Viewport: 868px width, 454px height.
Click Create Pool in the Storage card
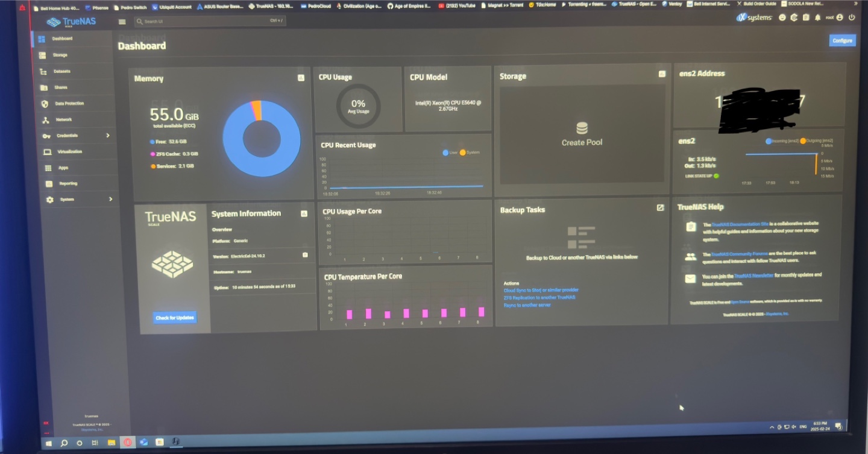click(x=582, y=143)
